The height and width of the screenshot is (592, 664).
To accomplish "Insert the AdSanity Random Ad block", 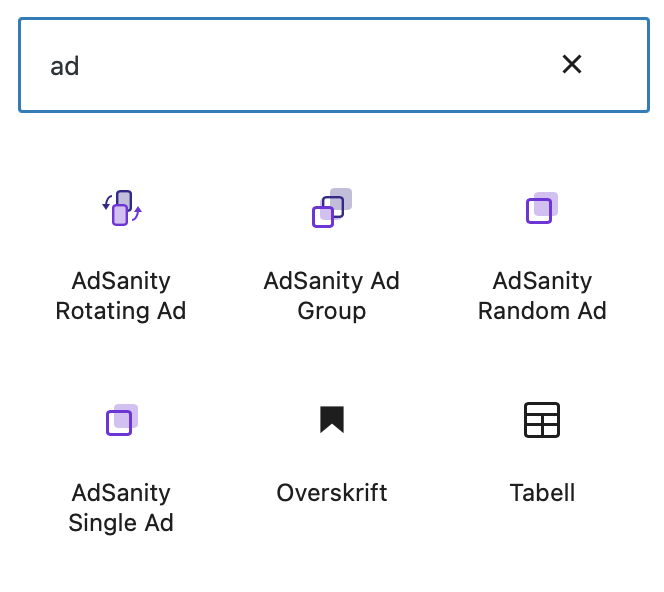I will 542,250.
